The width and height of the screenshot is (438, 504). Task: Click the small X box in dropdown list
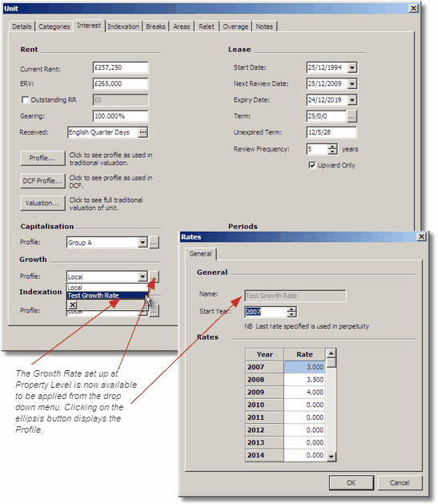(73, 304)
